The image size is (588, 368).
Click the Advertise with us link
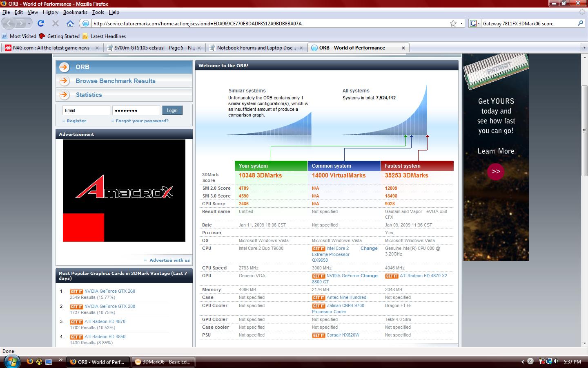coord(169,260)
